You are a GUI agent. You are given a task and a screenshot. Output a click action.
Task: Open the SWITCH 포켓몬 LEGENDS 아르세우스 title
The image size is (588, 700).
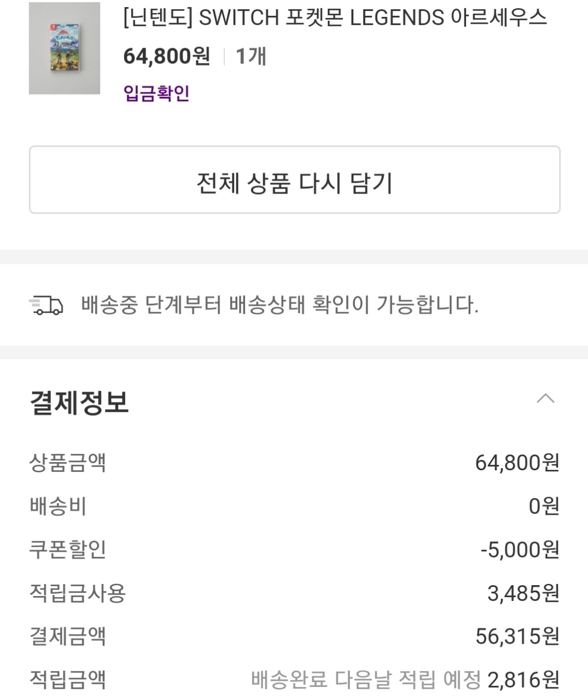pyautogui.click(x=335, y=18)
